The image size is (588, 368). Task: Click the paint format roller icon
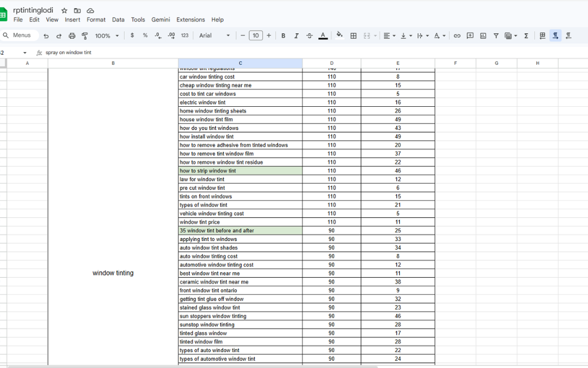85,36
